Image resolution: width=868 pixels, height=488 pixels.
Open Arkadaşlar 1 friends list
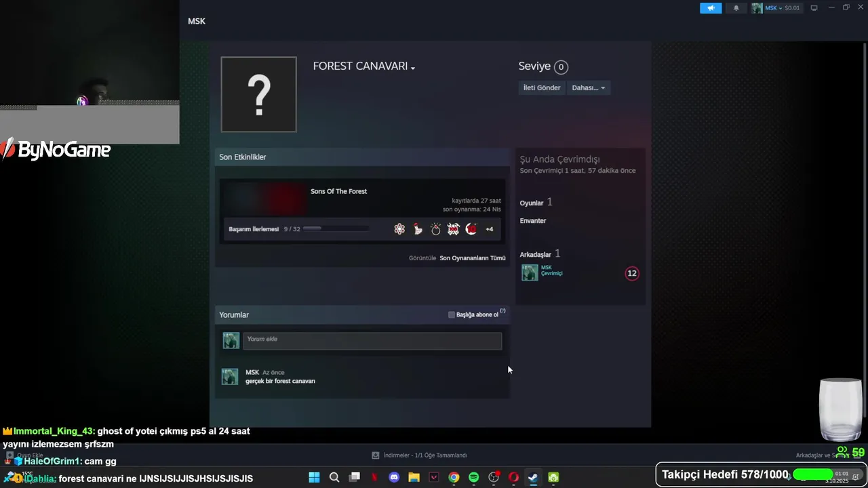(x=540, y=253)
